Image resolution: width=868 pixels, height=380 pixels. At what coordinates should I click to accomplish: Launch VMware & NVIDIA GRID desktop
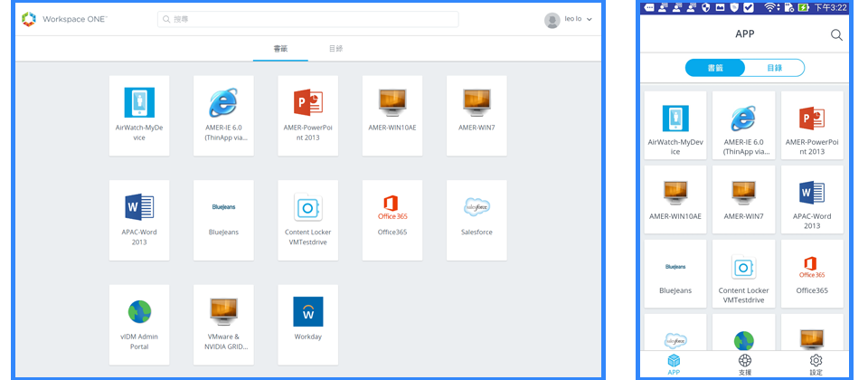click(x=223, y=325)
